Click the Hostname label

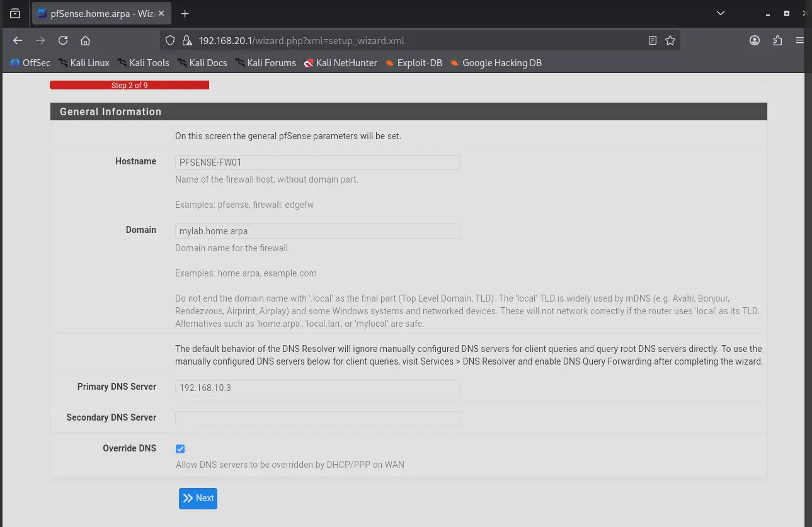tap(135, 161)
